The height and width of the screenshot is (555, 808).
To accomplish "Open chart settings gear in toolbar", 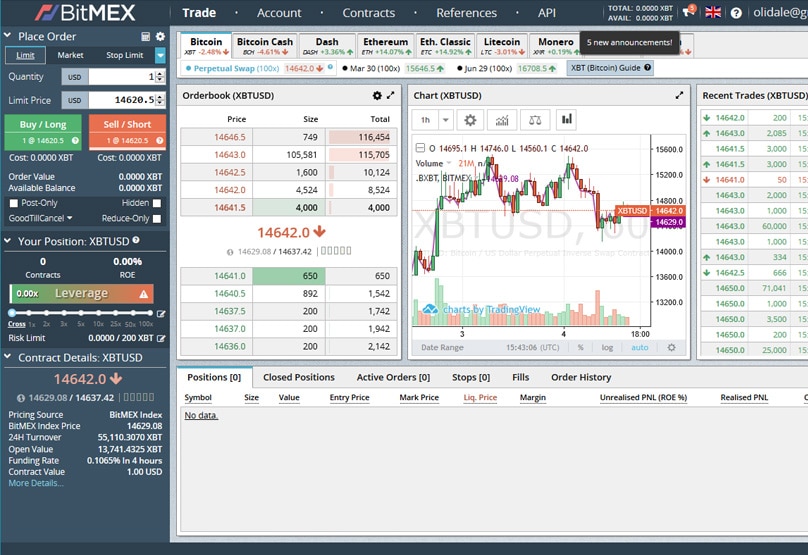I will pos(469,119).
